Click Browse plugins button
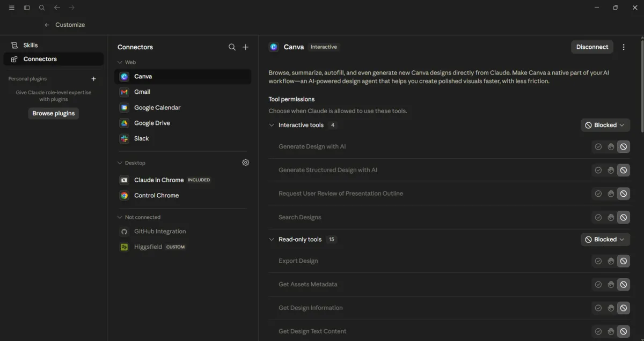The image size is (644, 341). [x=54, y=114]
